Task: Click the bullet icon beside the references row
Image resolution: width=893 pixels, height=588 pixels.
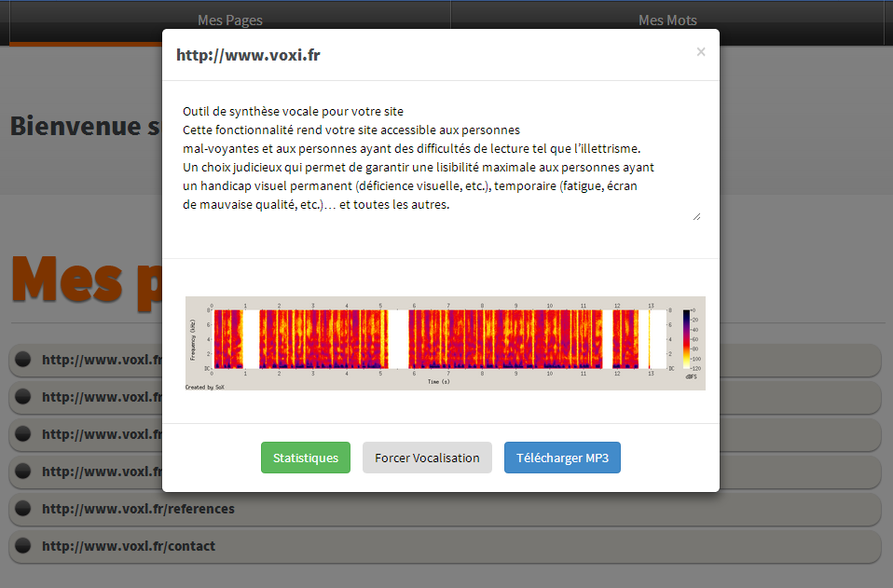Action: [x=22, y=508]
